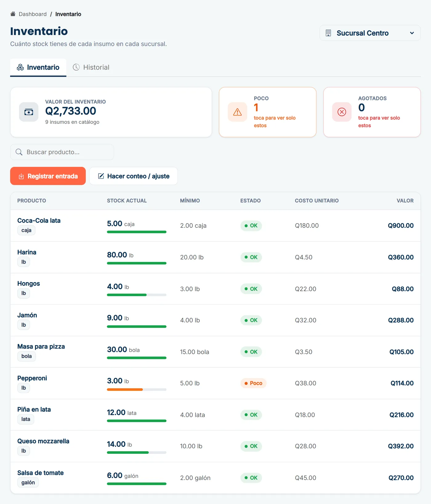Click the home icon in the breadcrumb

pos(13,14)
